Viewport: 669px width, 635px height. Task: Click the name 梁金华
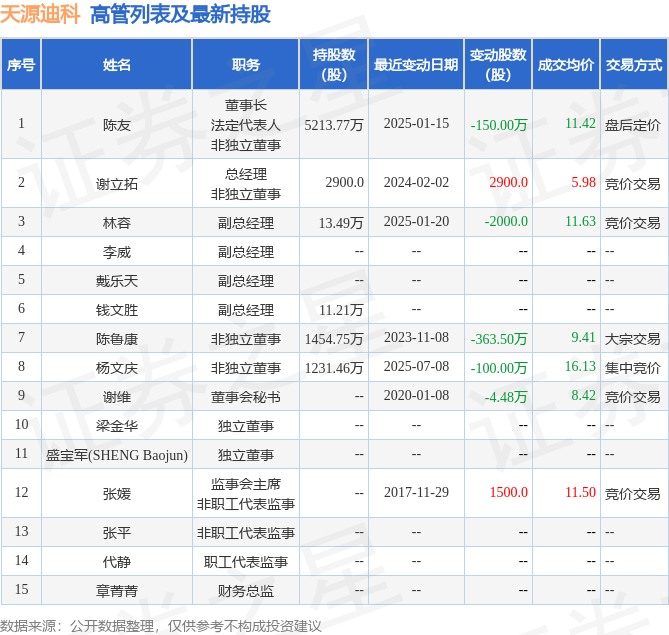[x=116, y=426]
